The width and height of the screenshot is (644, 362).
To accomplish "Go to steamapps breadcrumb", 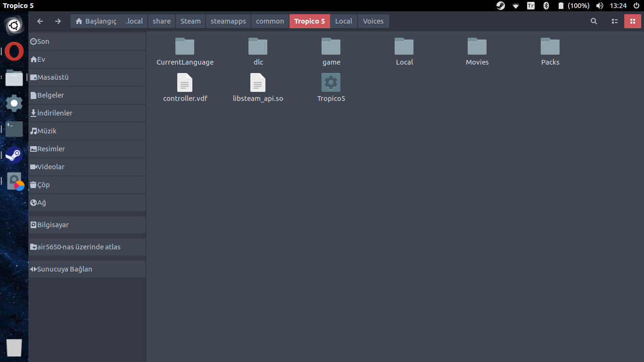I will (x=228, y=21).
